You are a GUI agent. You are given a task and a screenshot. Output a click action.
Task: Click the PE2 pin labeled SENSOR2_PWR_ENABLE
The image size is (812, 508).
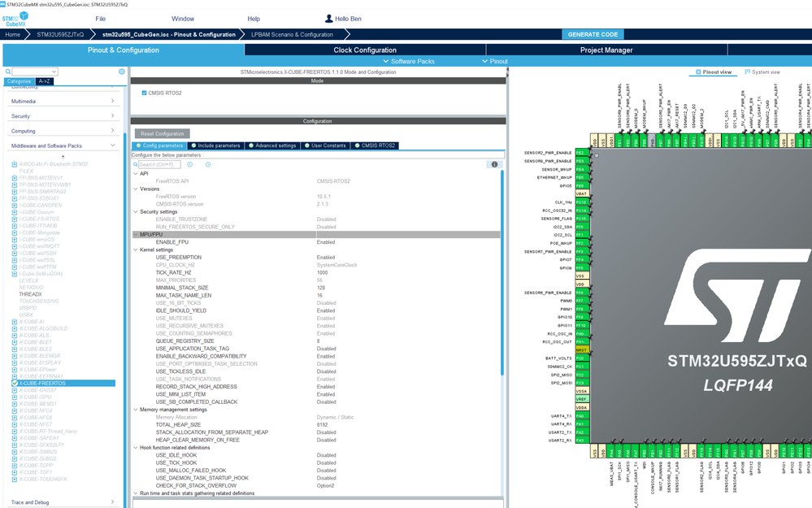click(x=582, y=153)
